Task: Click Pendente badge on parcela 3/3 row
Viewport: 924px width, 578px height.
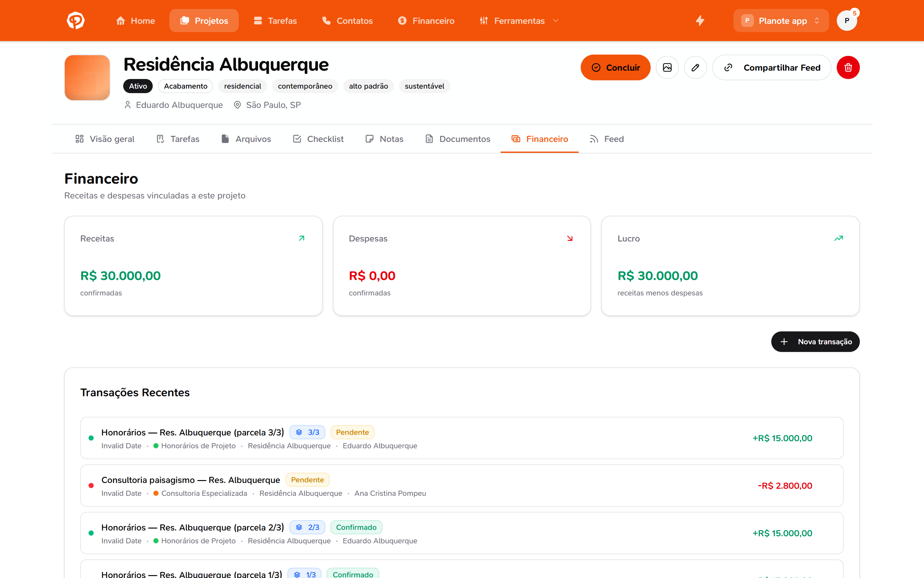Action: (352, 432)
